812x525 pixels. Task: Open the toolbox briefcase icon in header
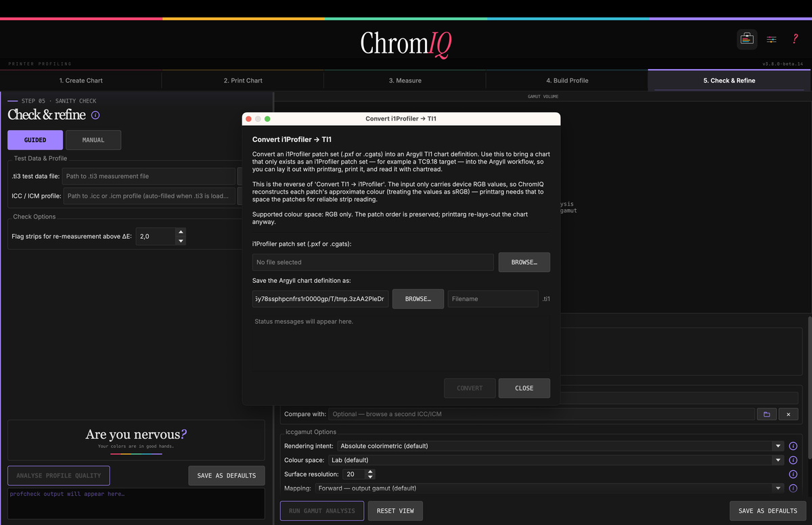(x=746, y=39)
